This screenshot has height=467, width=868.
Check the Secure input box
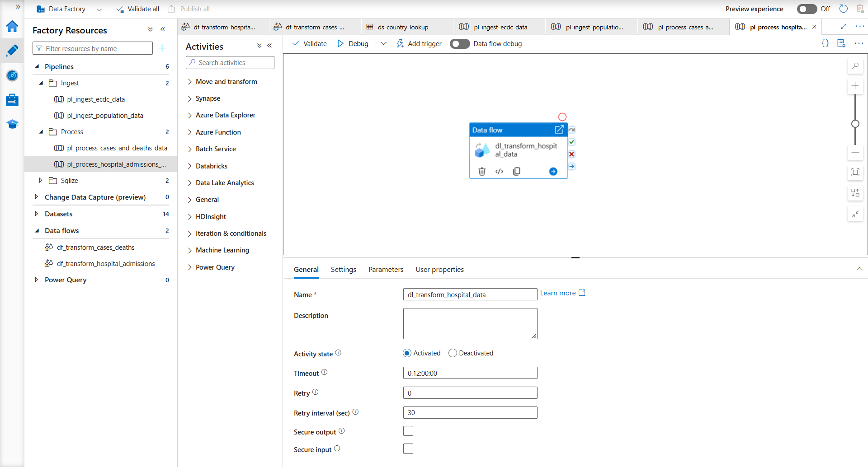click(408, 448)
